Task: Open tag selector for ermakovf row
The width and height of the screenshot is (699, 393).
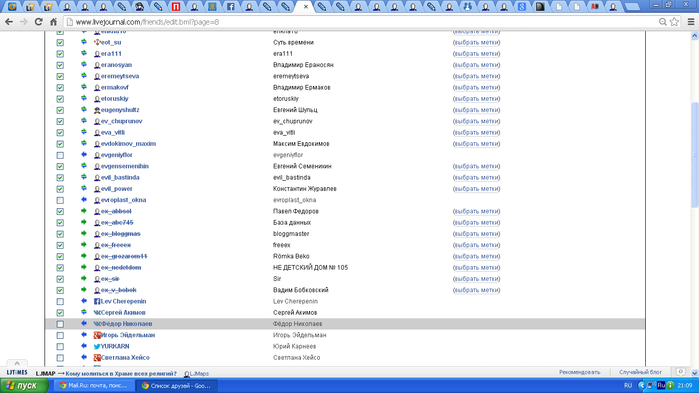Action: [476, 87]
